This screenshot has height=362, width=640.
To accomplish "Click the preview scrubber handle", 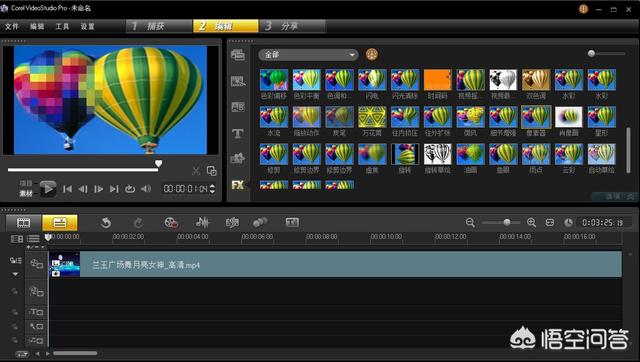I will [158, 164].
